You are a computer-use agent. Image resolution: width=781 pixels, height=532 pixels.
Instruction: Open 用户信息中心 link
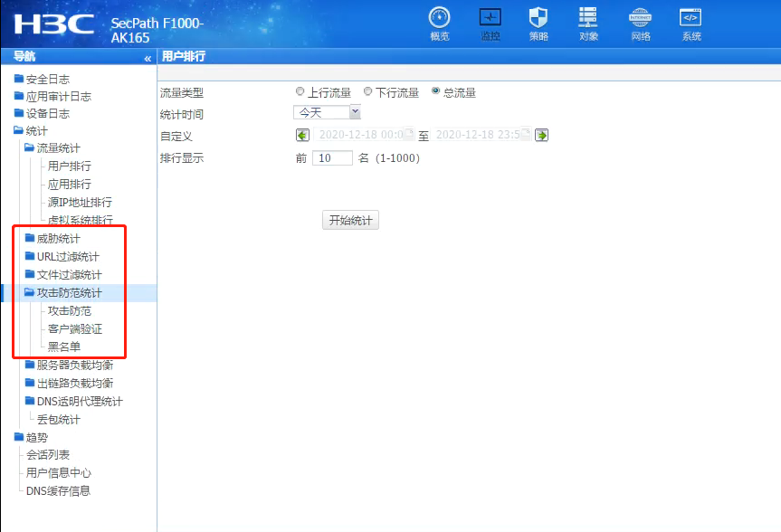coord(59,472)
